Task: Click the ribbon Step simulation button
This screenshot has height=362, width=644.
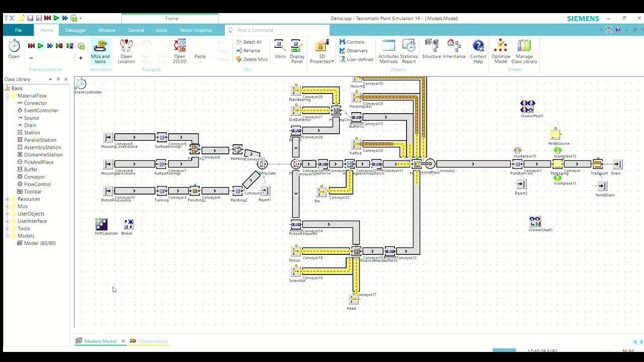Action: pyautogui.click(x=59, y=46)
